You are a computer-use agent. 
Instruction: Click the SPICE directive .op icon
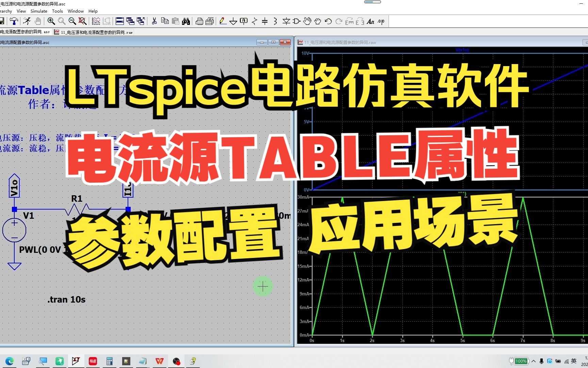tap(381, 21)
